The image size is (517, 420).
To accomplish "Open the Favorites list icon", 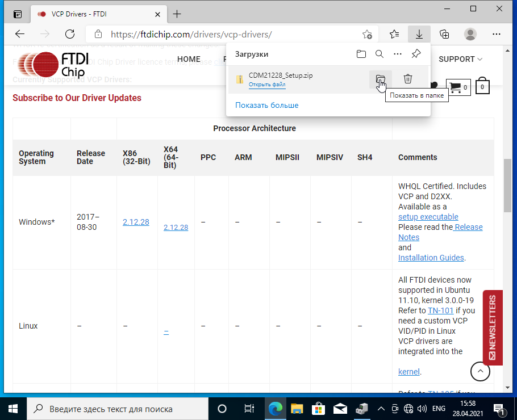I will [394, 34].
